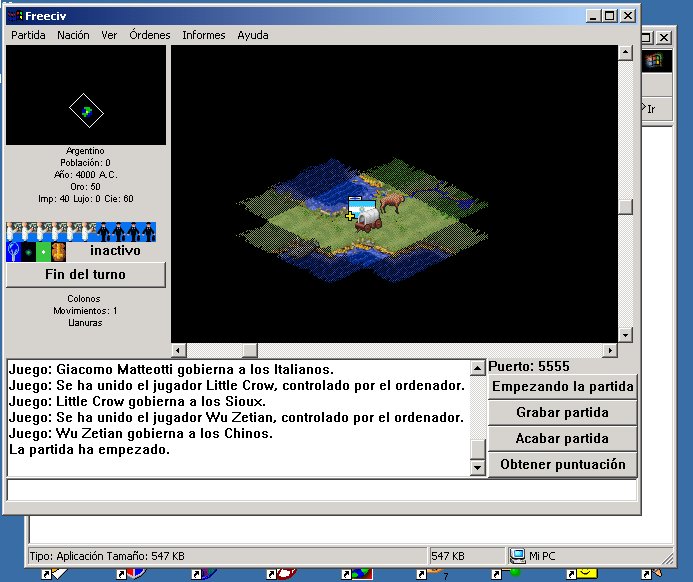Click the leftmost scientist tax-rate icon
The height and width of the screenshot is (582, 693).
click(13, 231)
